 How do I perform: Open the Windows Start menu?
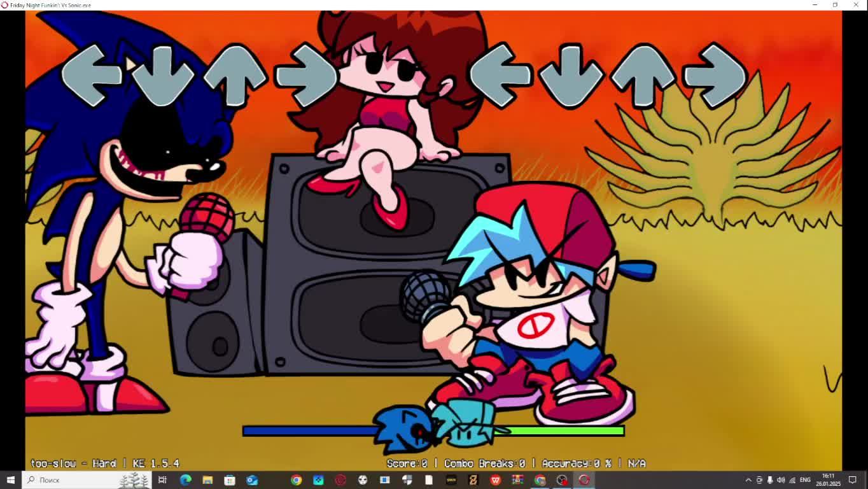11,480
